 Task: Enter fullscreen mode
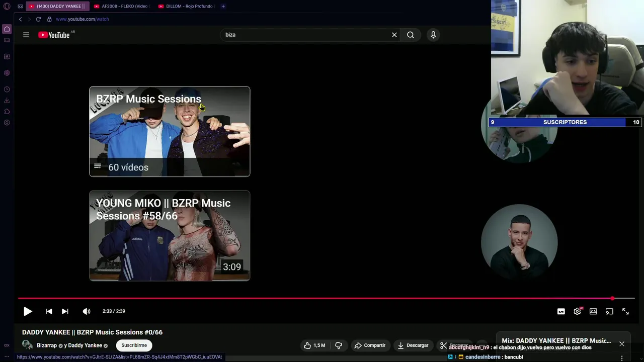[625, 311]
